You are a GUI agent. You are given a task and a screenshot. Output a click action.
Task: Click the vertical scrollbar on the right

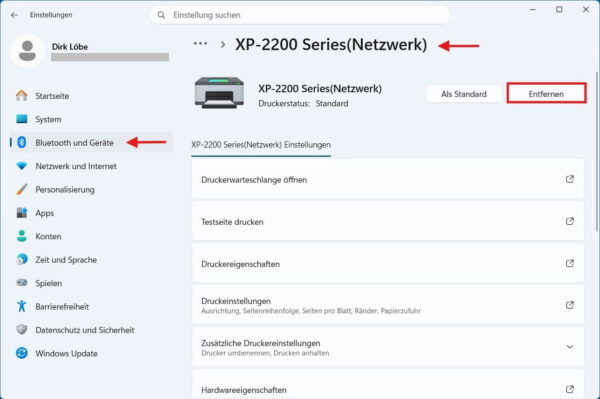[596, 151]
